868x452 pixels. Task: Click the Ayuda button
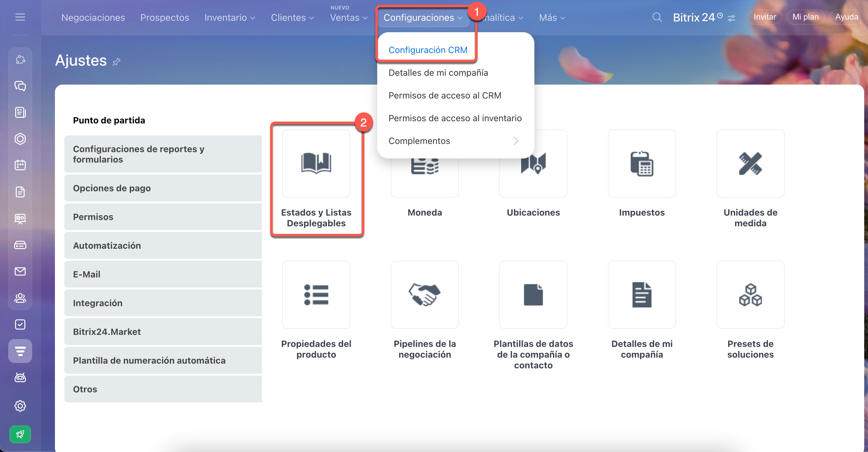pyautogui.click(x=846, y=17)
